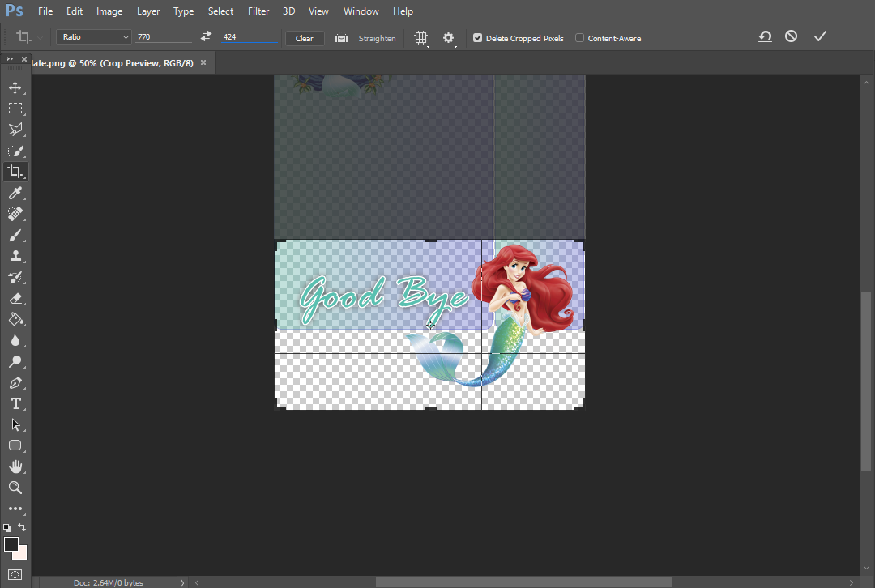Swap crop width and height values
Screen dimensions: 875x588
tap(206, 36)
